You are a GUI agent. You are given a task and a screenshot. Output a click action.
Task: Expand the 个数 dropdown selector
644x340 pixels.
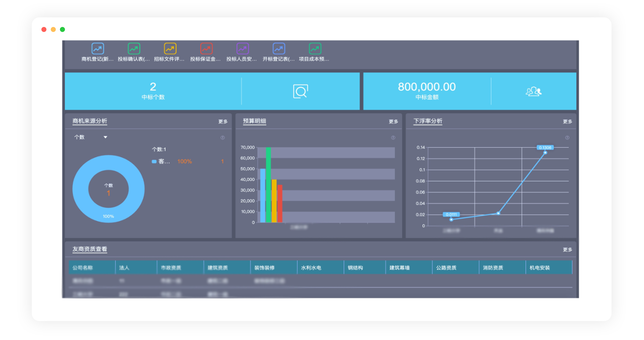coord(105,137)
